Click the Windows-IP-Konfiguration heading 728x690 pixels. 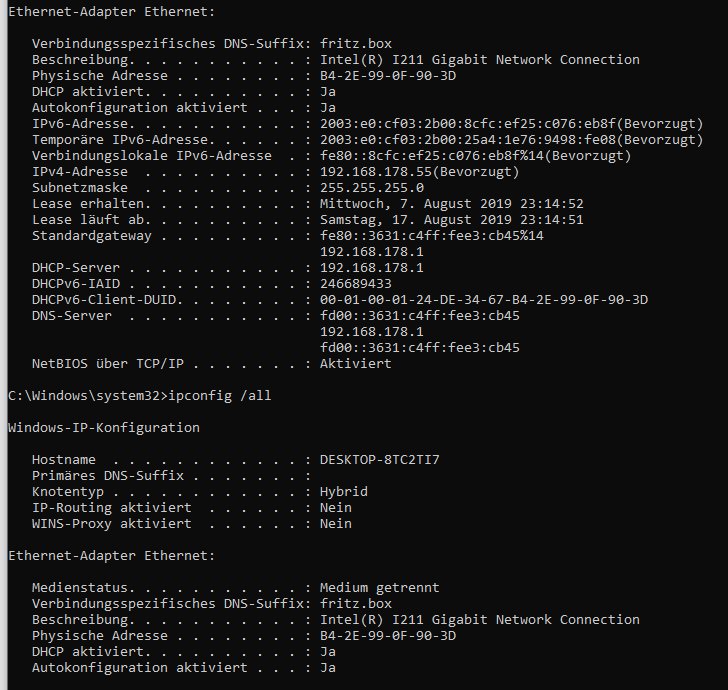point(104,428)
